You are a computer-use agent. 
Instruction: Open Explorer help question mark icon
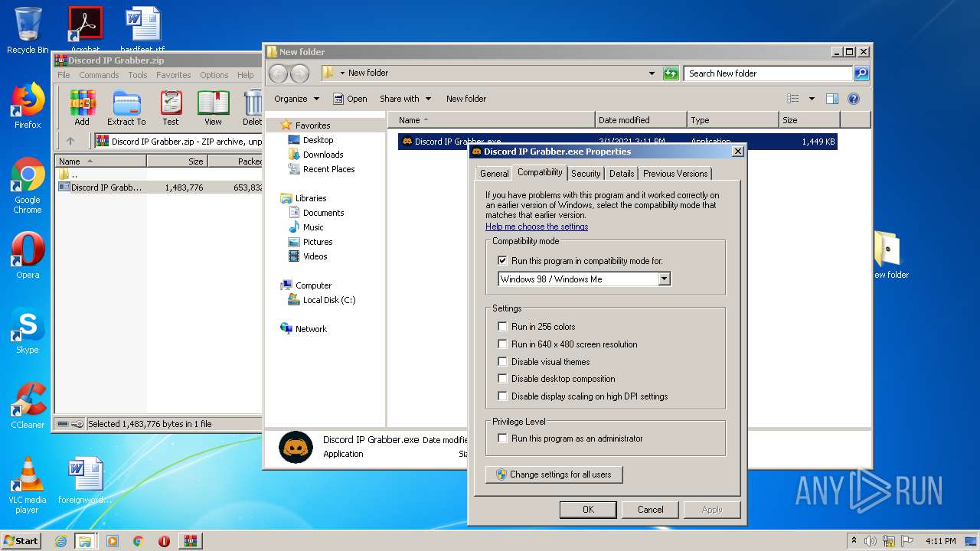(854, 99)
